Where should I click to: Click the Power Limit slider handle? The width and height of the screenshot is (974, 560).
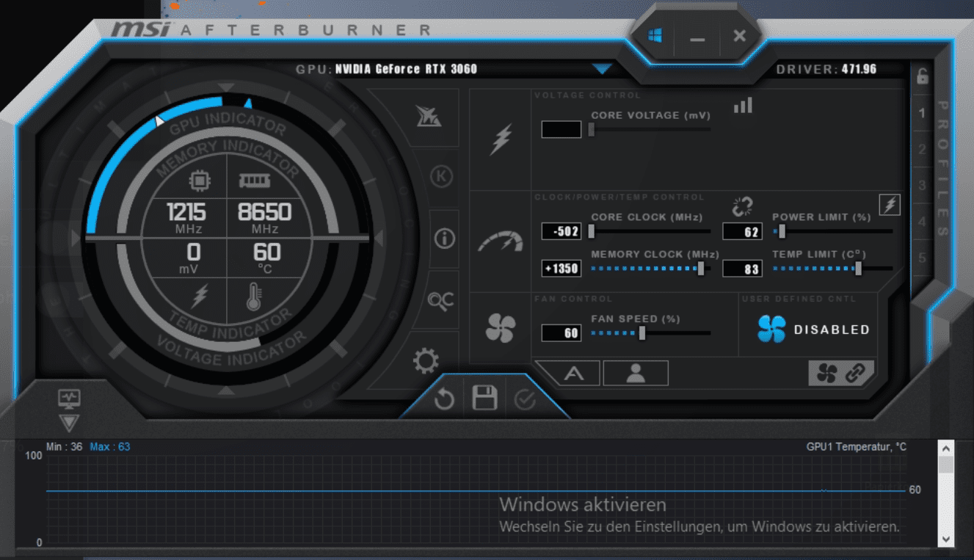[782, 231]
